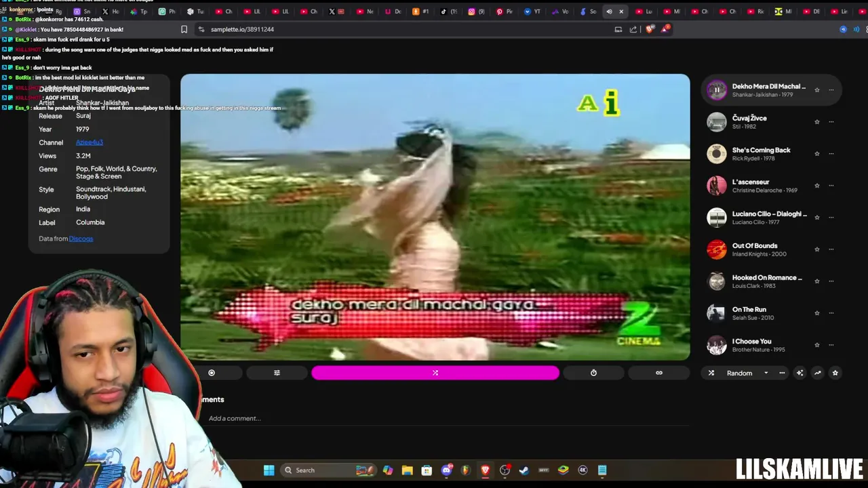
Task: Click the magenta shuffle next-sample button
Action: click(x=435, y=373)
